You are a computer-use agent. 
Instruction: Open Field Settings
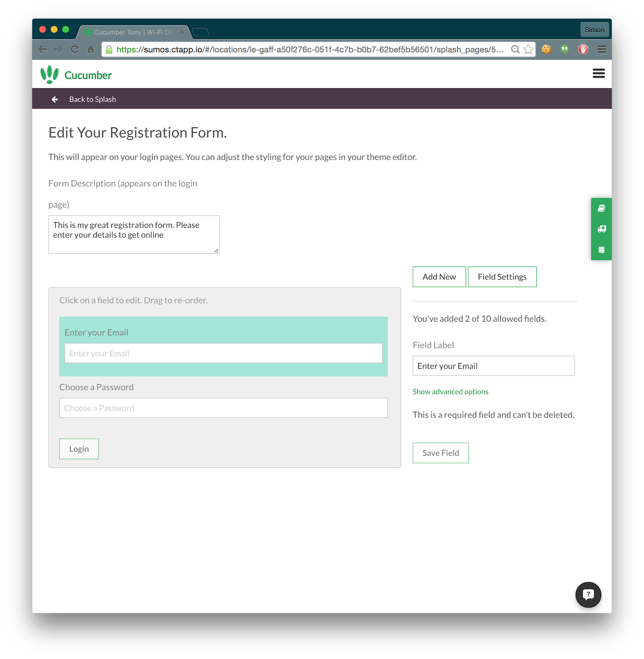point(502,277)
